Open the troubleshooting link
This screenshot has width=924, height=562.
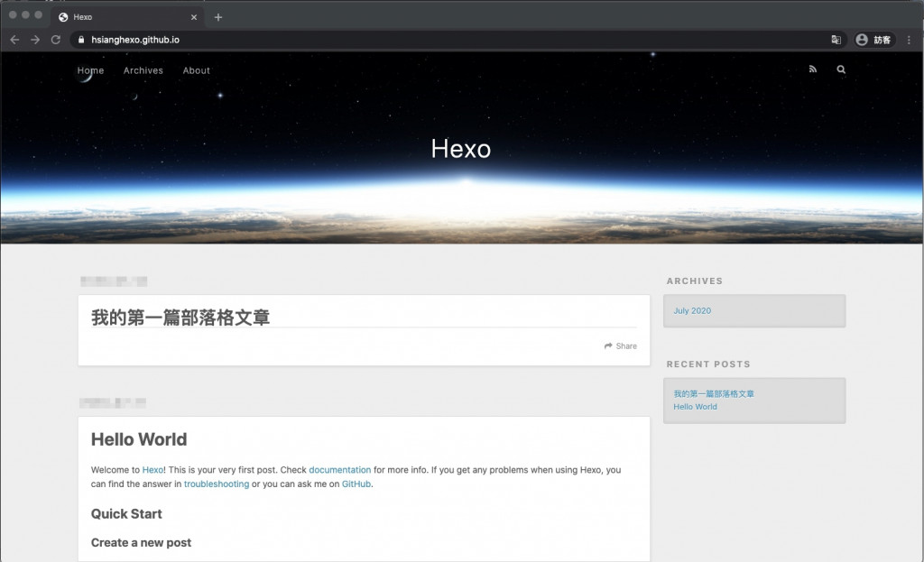[x=217, y=484]
